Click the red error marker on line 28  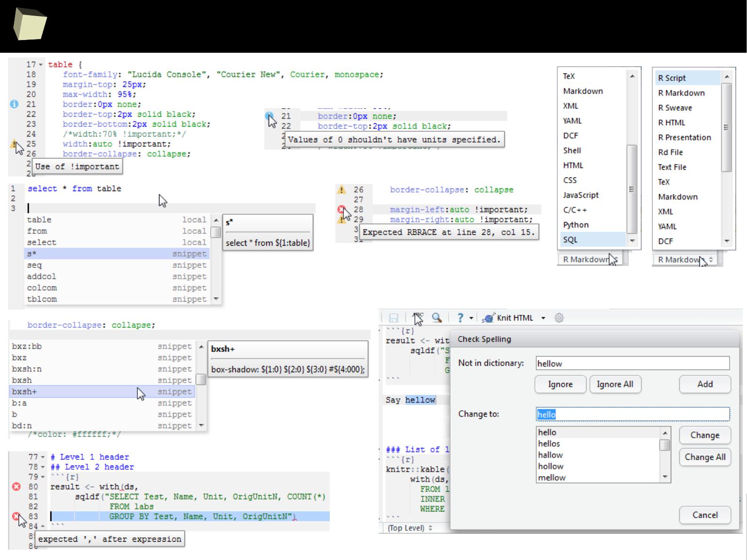pos(342,209)
